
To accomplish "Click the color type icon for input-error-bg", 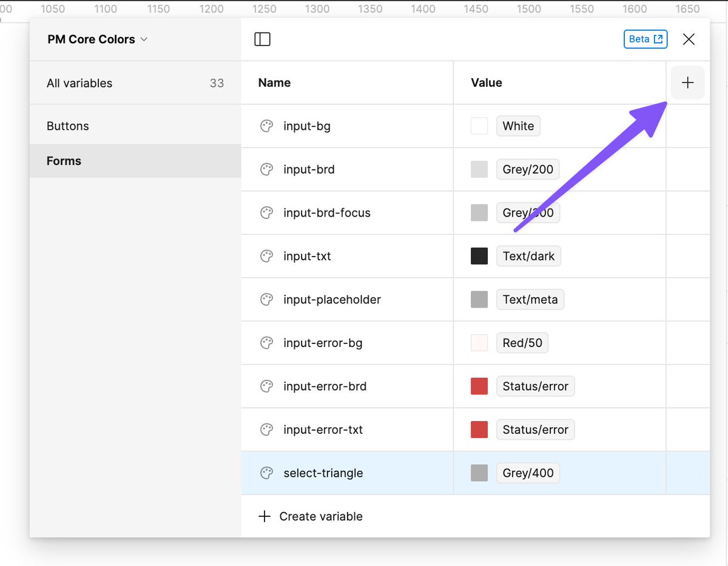I will (266, 343).
